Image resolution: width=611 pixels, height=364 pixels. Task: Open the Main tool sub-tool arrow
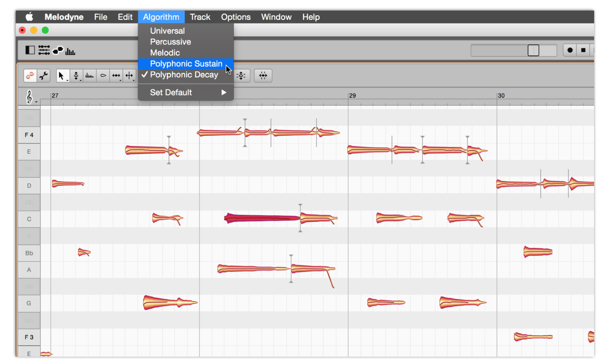[x=67, y=80]
